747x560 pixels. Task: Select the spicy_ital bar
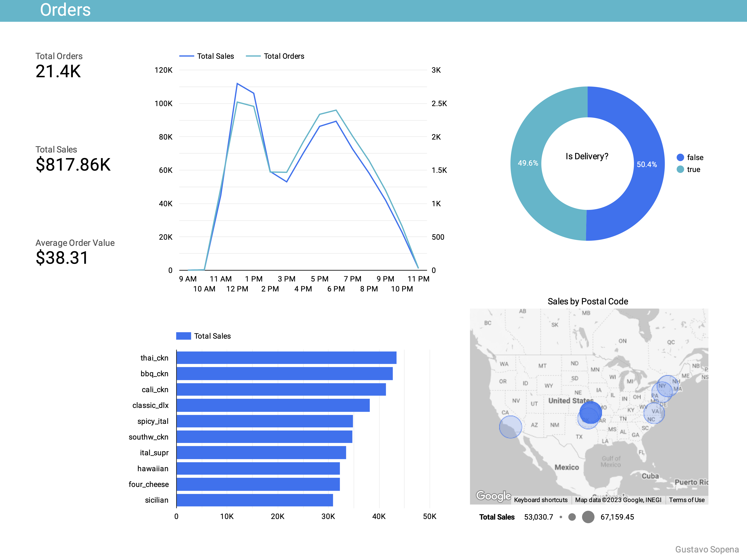click(265, 421)
